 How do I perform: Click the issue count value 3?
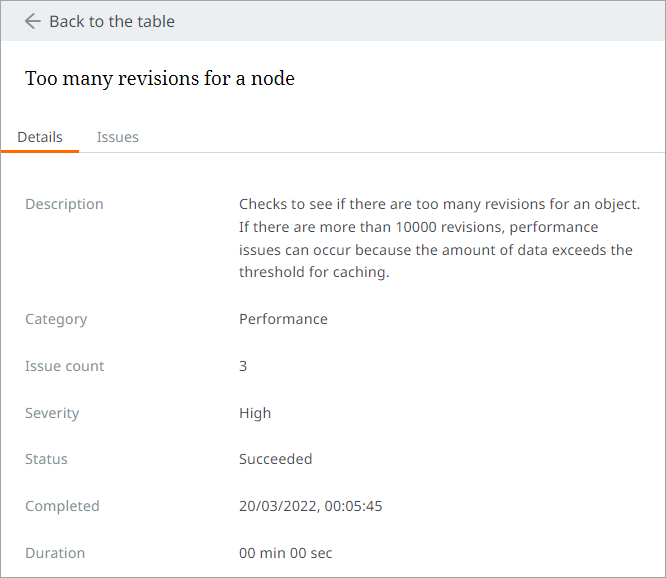(243, 366)
